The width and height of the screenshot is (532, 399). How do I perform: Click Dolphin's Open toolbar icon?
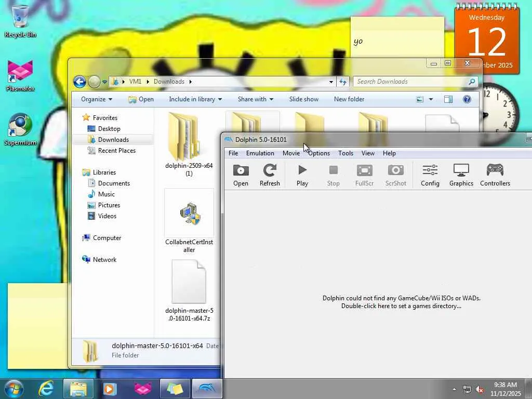pyautogui.click(x=241, y=175)
